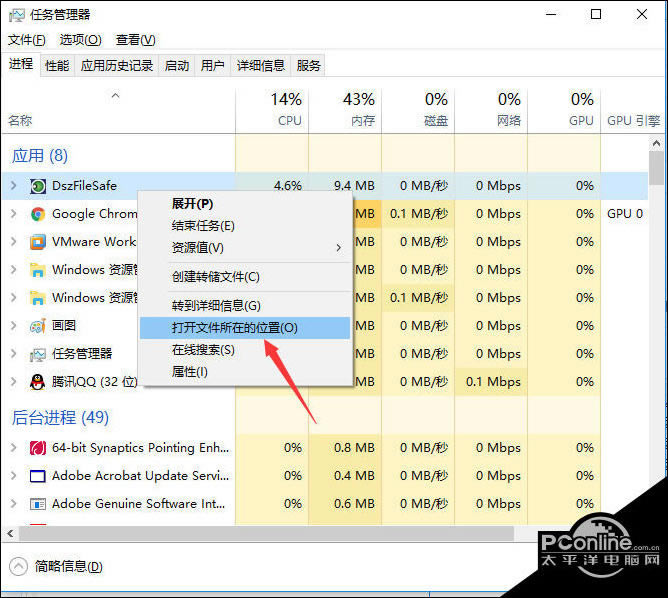Click the 简略信息 collapse arrow icon
This screenshot has width=668, height=598.
click(18, 566)
